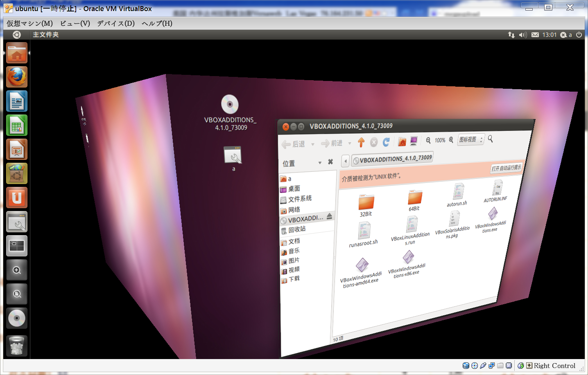Launch Firefox from the Unity launcher
This screenshot has width=588, height=375.
[17, 77]
